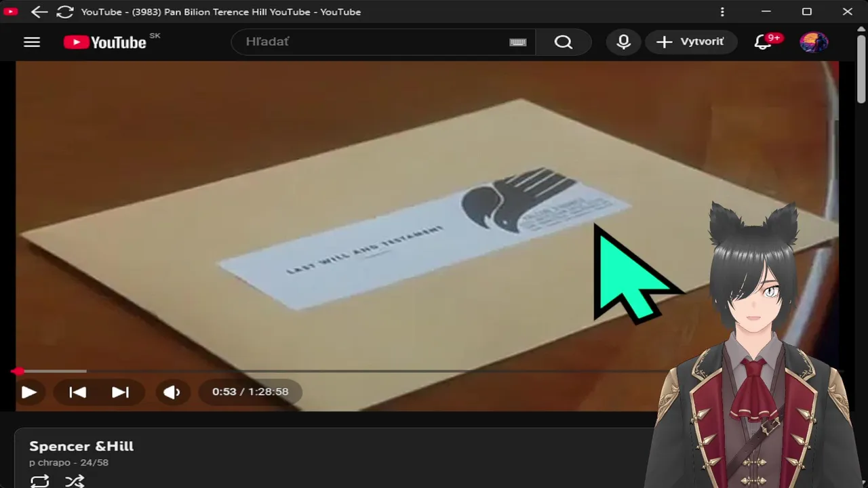Start voice search with microphone
The width and height of the screenshot is (868, 488).
[624, 42]
